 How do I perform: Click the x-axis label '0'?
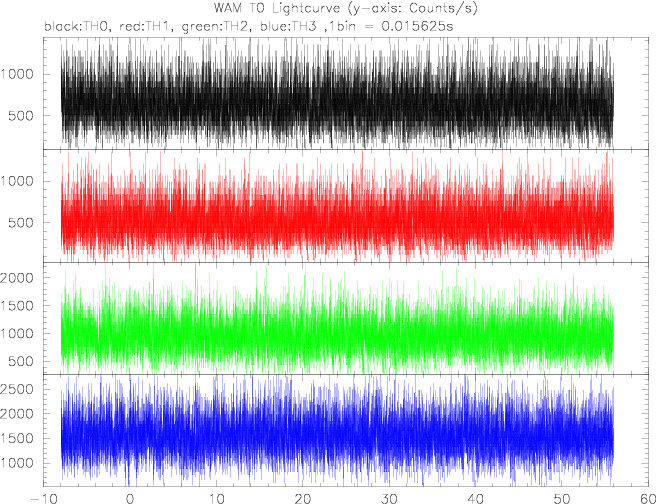pos(130,499)
